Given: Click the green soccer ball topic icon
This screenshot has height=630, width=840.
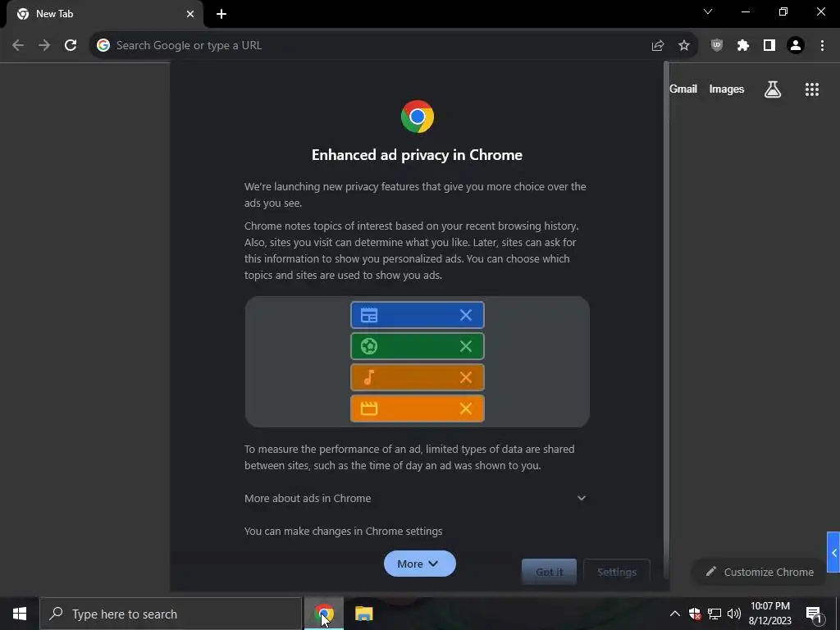Looking at the screenshot, I should pyautogui.click(x=369, y=346).
